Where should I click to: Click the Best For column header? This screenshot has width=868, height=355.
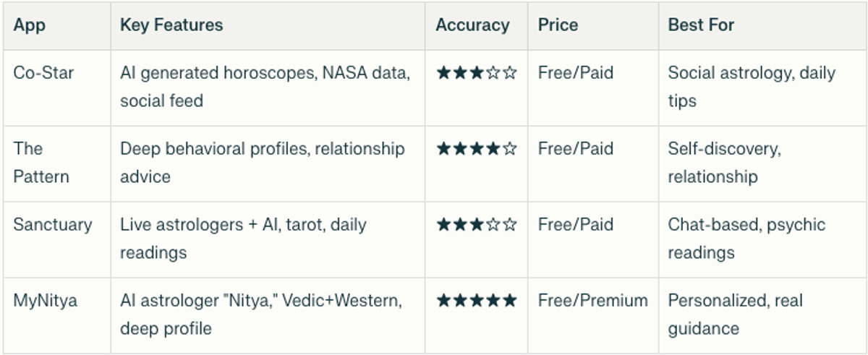(x=701, y=25)
